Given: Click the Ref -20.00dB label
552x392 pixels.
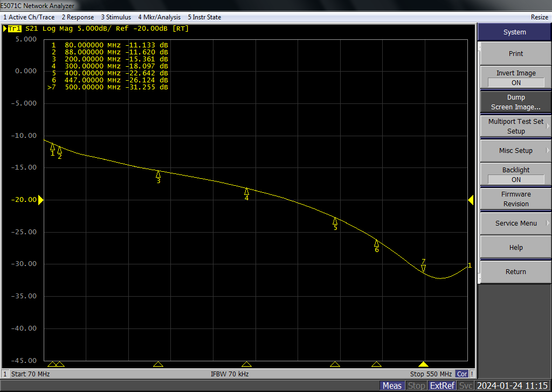Looking at the screenshot, I should [142, 29].
